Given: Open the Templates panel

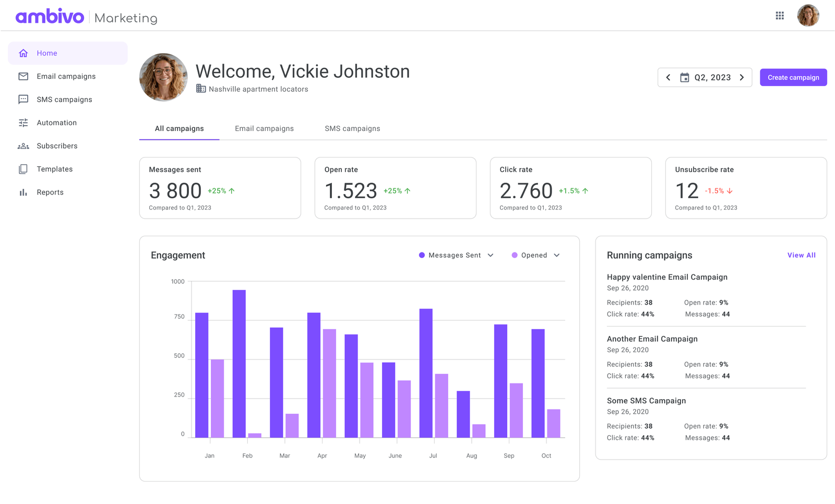Looking at the screenshot, I should point(23,169).
